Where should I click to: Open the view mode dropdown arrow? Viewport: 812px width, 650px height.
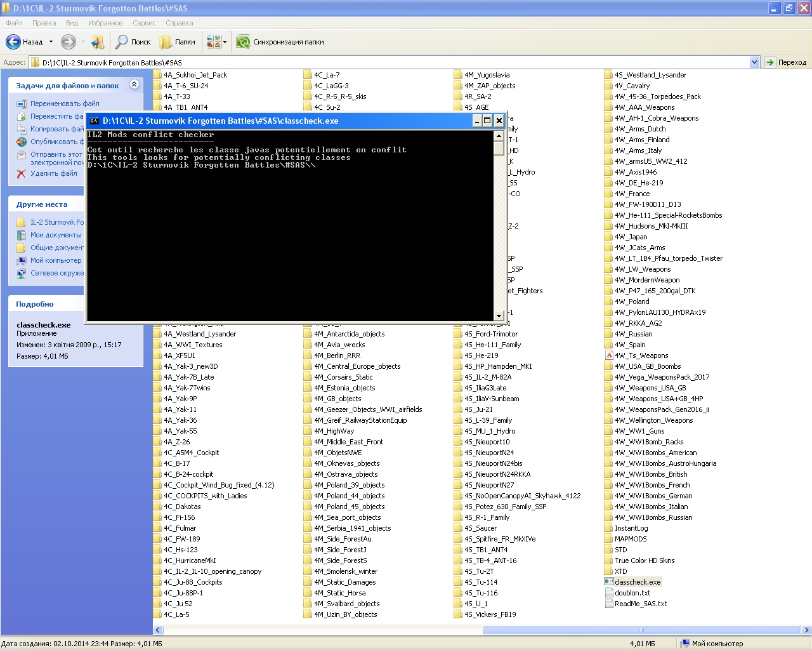coord(225,43)
